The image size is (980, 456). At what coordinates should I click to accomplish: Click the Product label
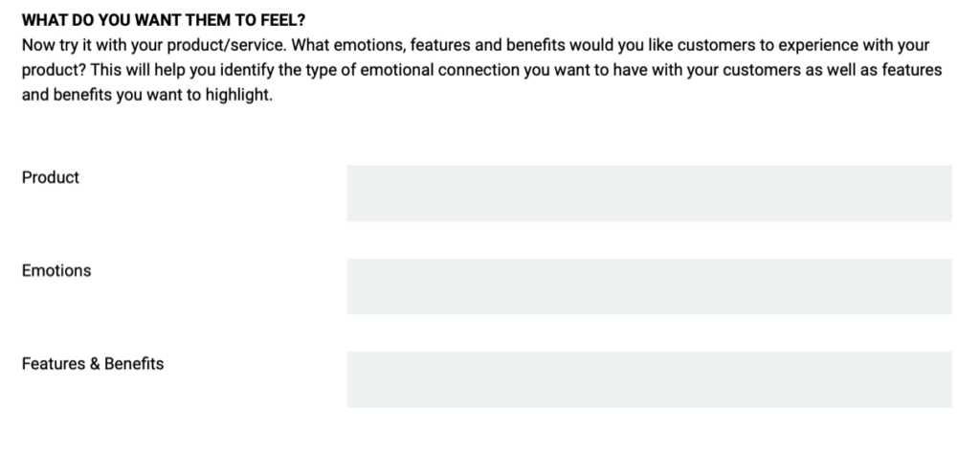pyautogui.click(x=51, y=177)
